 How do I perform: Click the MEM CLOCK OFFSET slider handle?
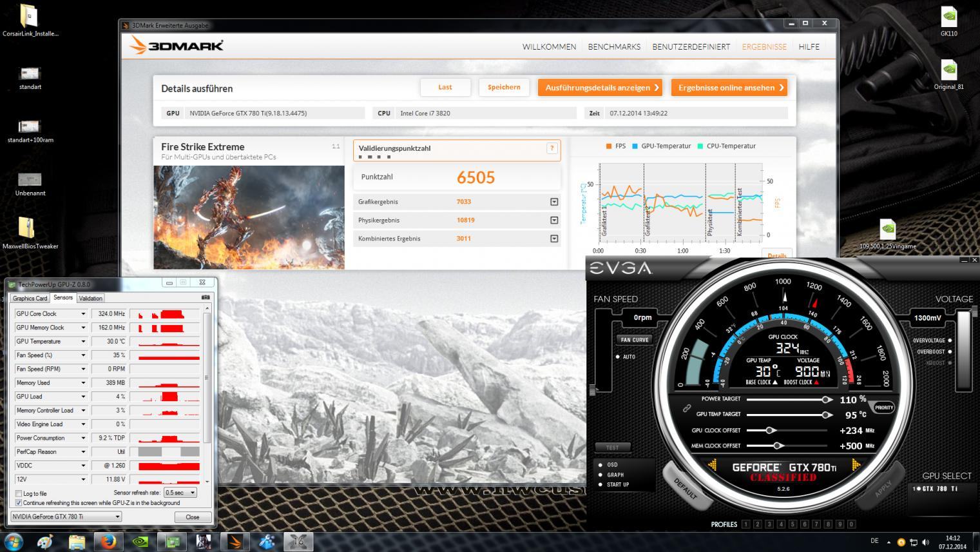pyautogui.click(x=778, y=446)
